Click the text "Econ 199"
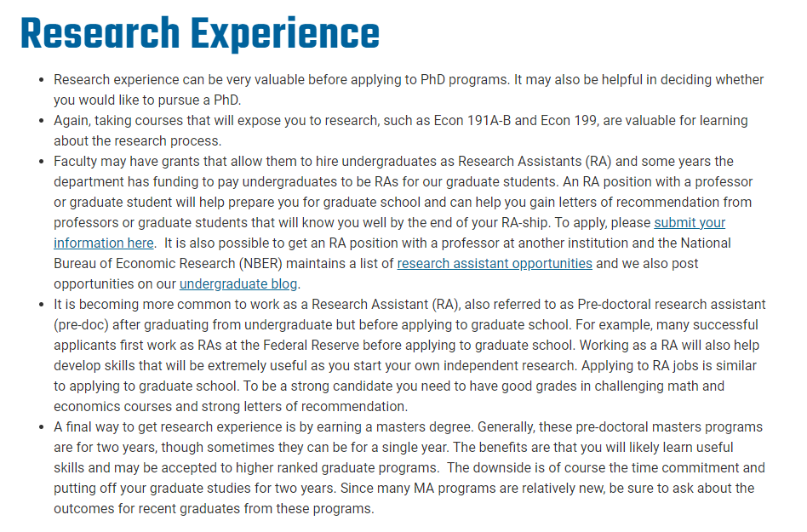Screen dimensions: 807x532 [x=569, y=120]
